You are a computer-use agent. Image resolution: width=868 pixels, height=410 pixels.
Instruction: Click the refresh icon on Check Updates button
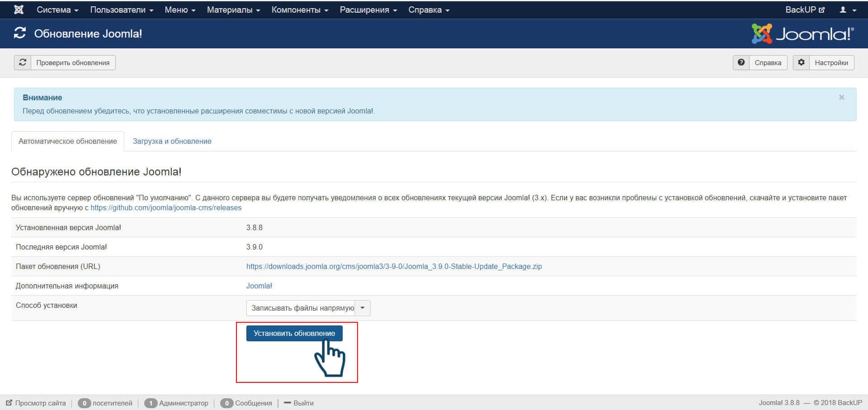pos(23,62)
